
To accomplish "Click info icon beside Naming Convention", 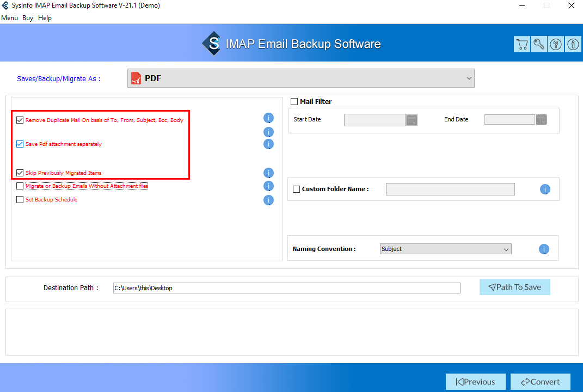I will pyautogui.click(x=544, y=249).
